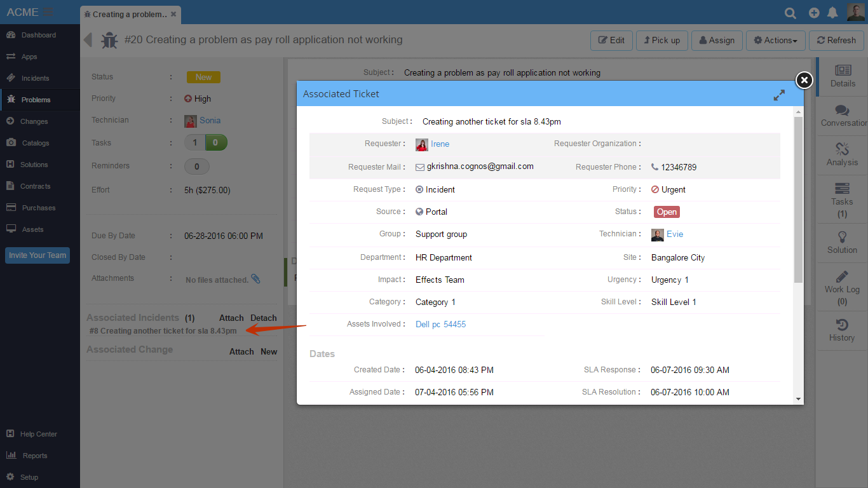Click the Pick up button

(661, 40)
